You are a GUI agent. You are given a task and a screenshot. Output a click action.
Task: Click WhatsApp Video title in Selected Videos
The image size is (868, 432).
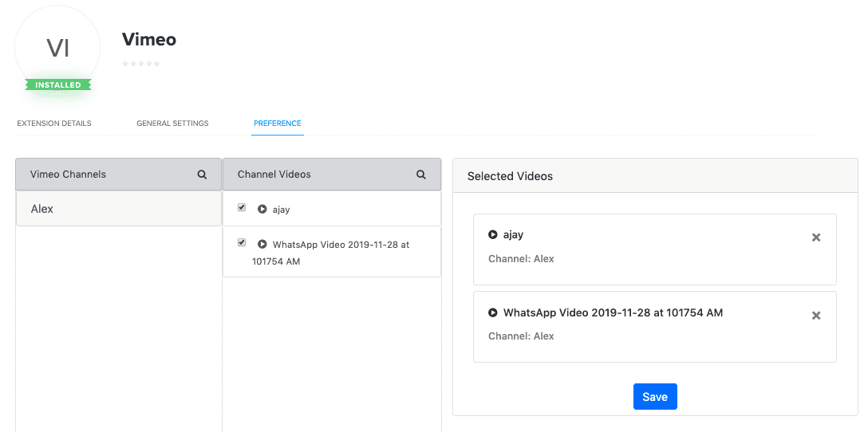point(613,312)
